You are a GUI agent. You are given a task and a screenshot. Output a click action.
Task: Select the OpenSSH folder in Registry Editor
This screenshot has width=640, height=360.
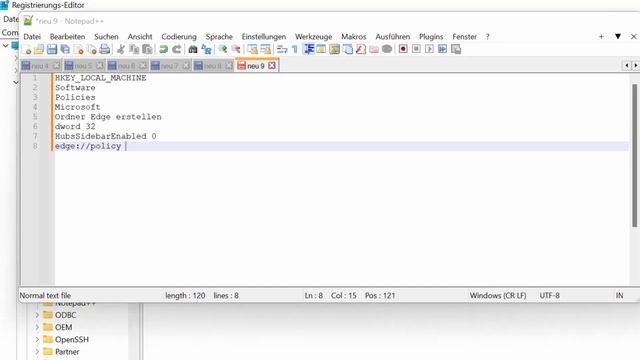pyautogui.click(x=66, y=340)
